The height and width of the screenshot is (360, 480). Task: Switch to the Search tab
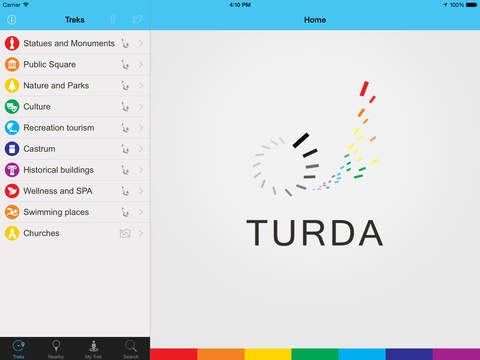131,349
